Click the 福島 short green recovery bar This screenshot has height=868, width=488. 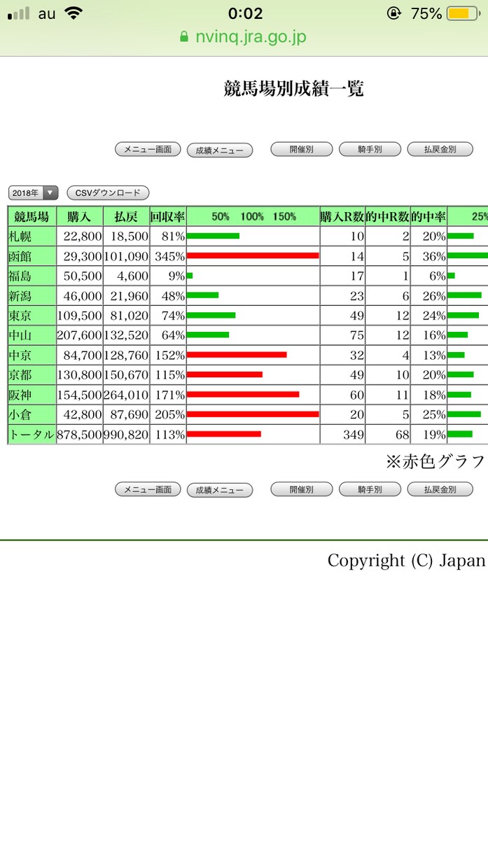190,276
